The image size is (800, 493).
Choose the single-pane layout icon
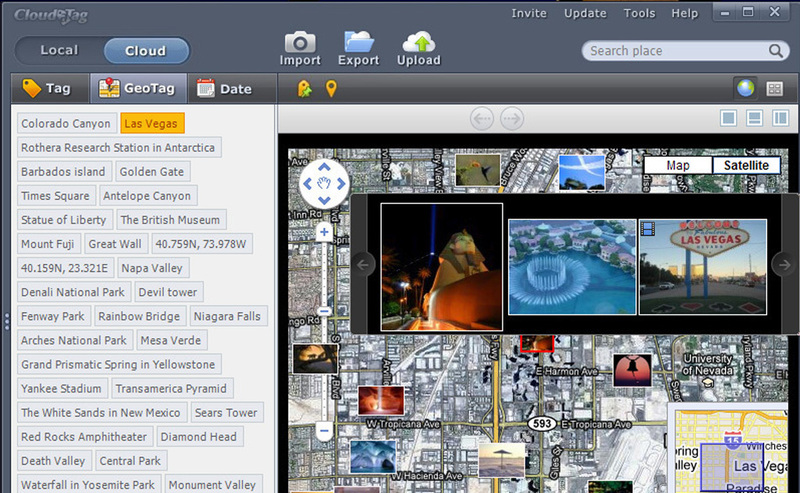point(728,118)
